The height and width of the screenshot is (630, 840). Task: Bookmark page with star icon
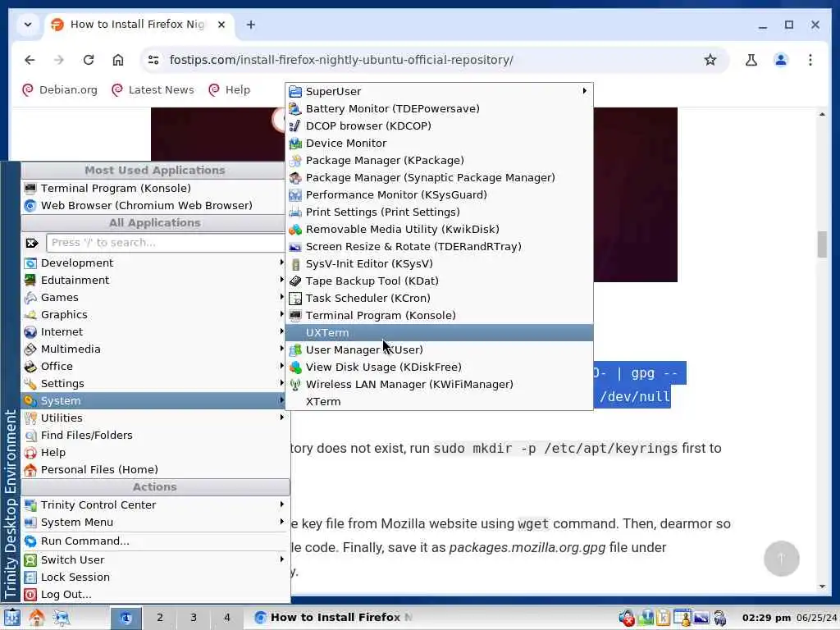[710, 59]
